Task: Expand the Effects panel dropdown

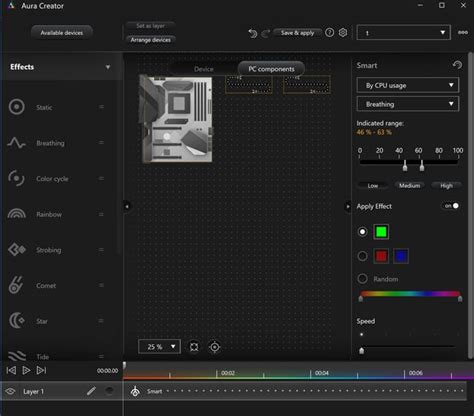Action: tap(108, 67)
